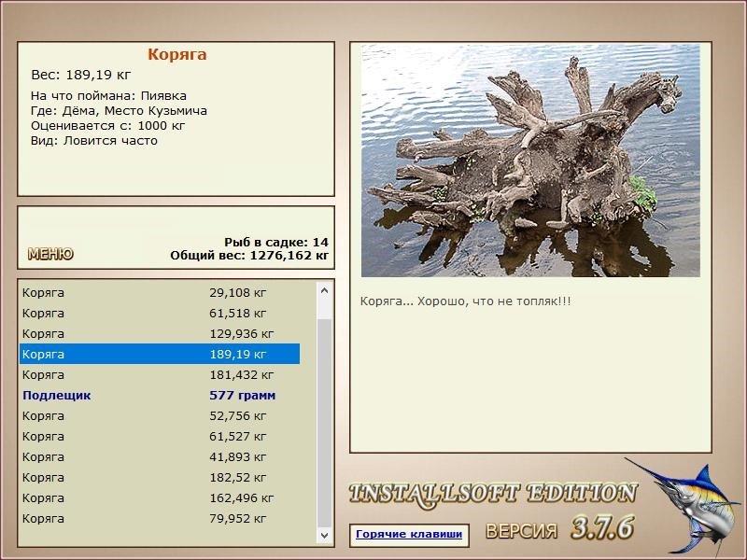747x560 pixels.
Task: Click Где: Дёма, Место Кузьмича line
Action: (119, 111)
